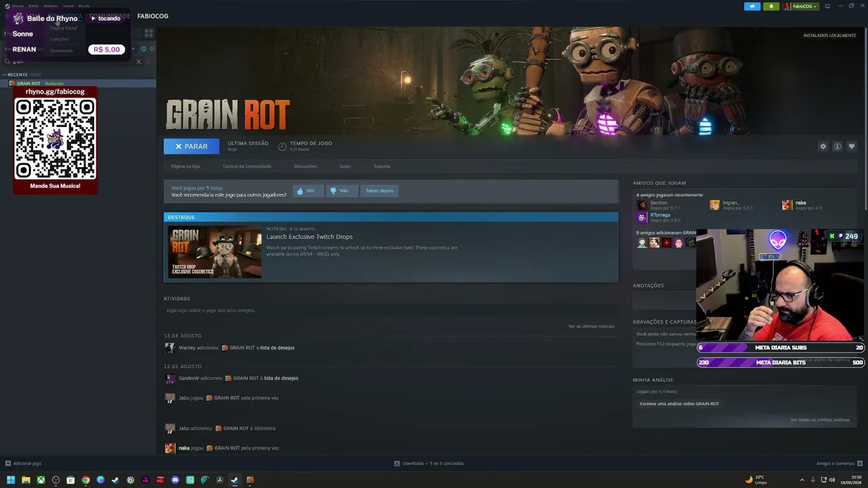868x488 pixels.
Task: Open Launch Exclusive Twitch Drops news
Action: click(309, 237)
